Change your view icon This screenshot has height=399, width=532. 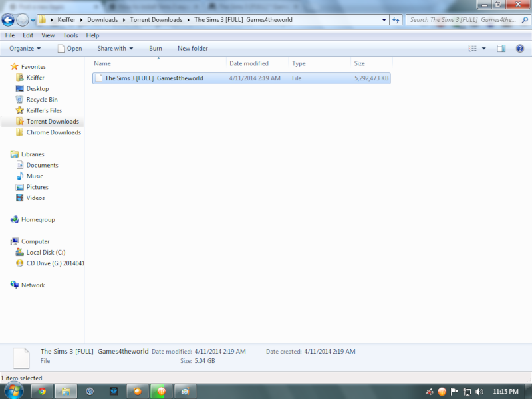click(x=472, y=49)
